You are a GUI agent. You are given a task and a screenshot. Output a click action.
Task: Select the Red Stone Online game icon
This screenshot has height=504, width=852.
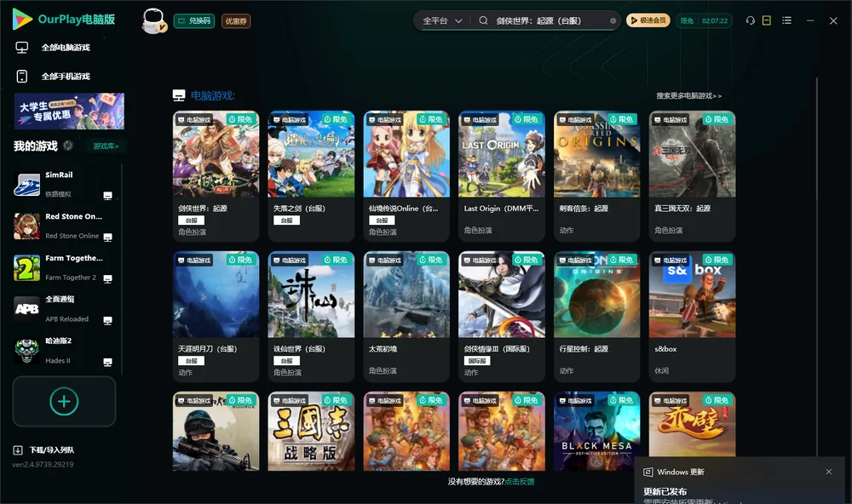click(26, 226)
